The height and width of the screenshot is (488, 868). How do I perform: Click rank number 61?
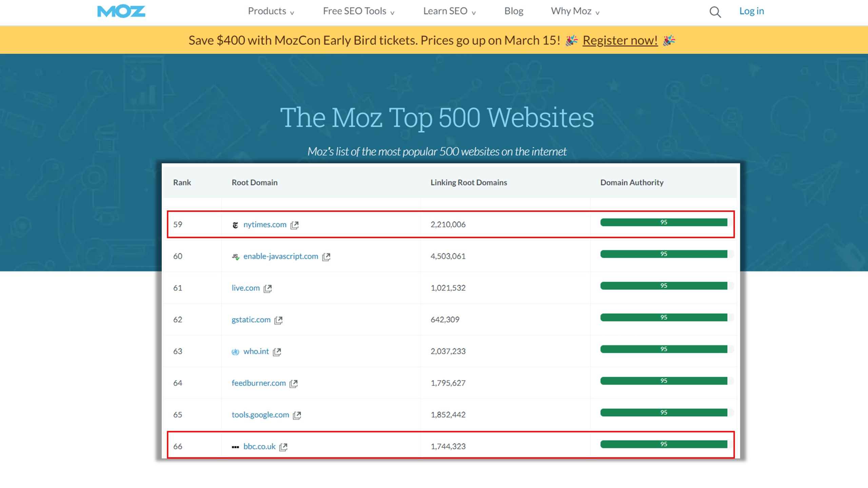pos(178,288)
